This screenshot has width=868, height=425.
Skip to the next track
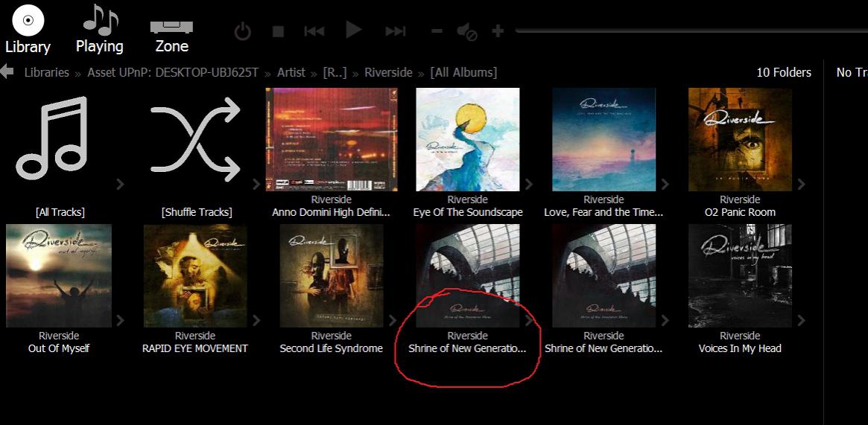[x=395, y=31]
